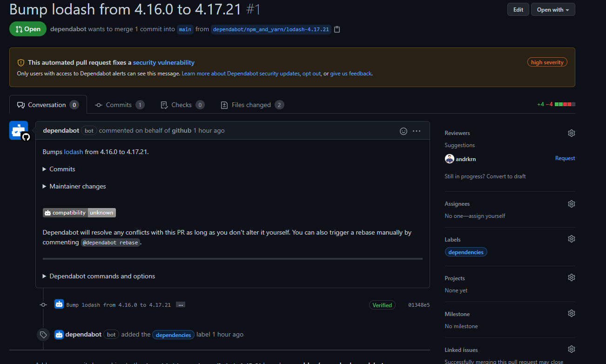
Task: Open Linked issues settings gear
Action: point(571,349)
